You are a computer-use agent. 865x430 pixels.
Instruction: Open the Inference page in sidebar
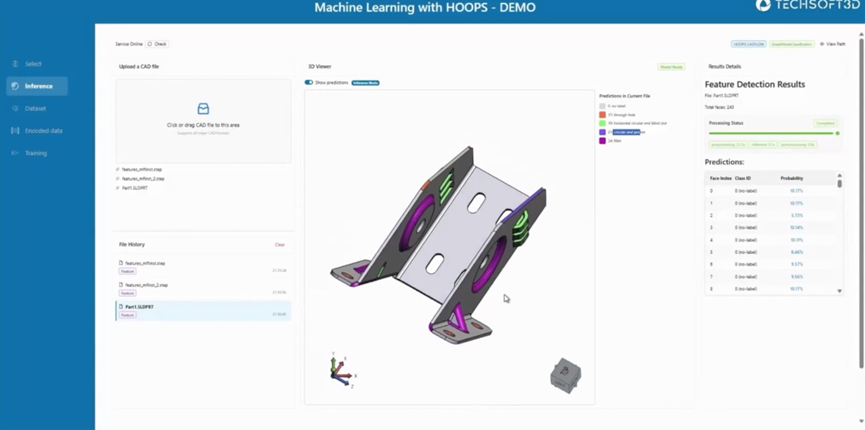36,86
